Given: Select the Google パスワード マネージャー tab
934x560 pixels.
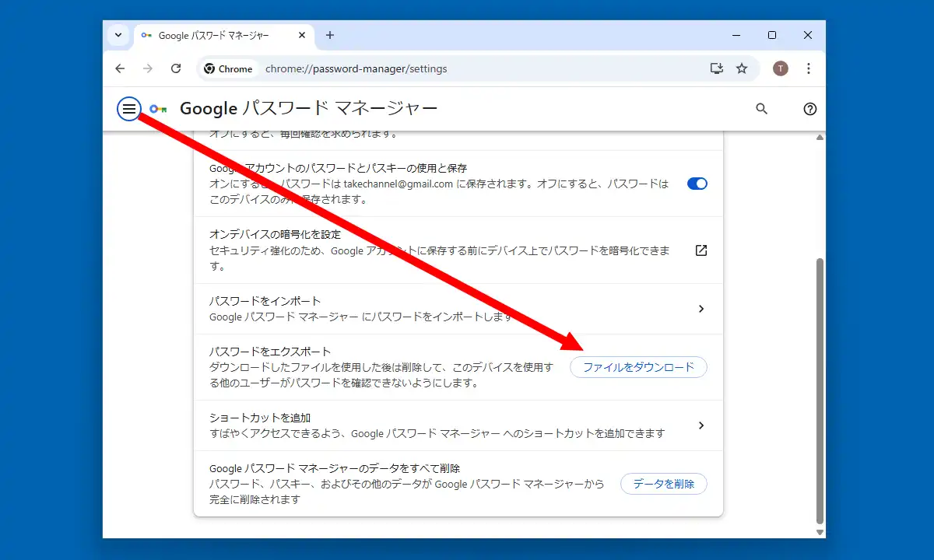Looking at the screenshot, I should 224,36.
